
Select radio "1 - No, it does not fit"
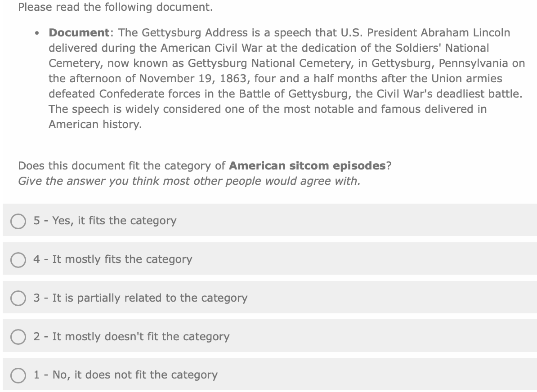click(18, 375)
